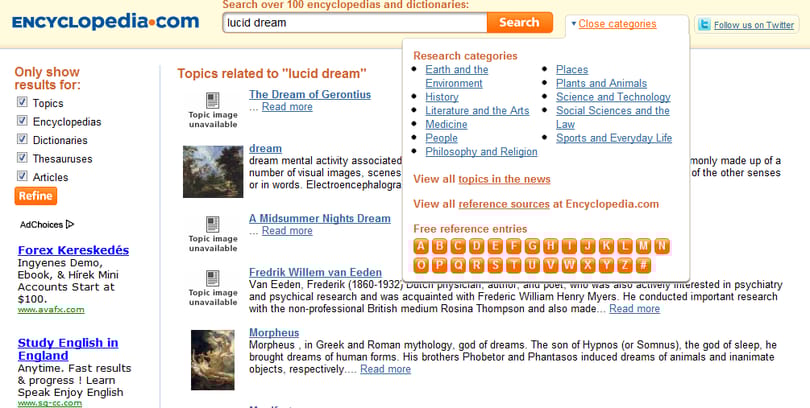View all reference sources link
The image size is (810, 408).
point(504,204)
